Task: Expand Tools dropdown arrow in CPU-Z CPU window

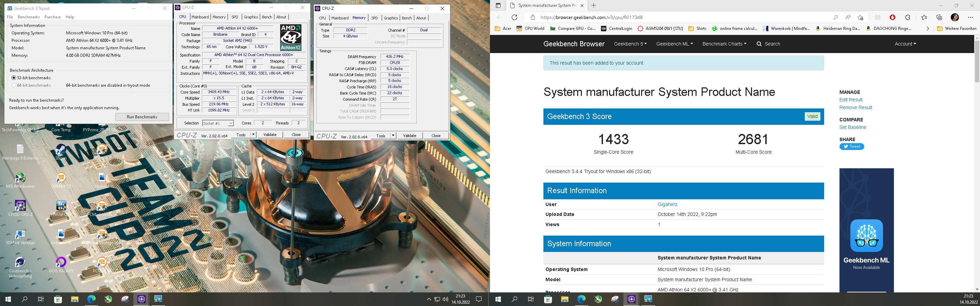Action: pos(253,135)
